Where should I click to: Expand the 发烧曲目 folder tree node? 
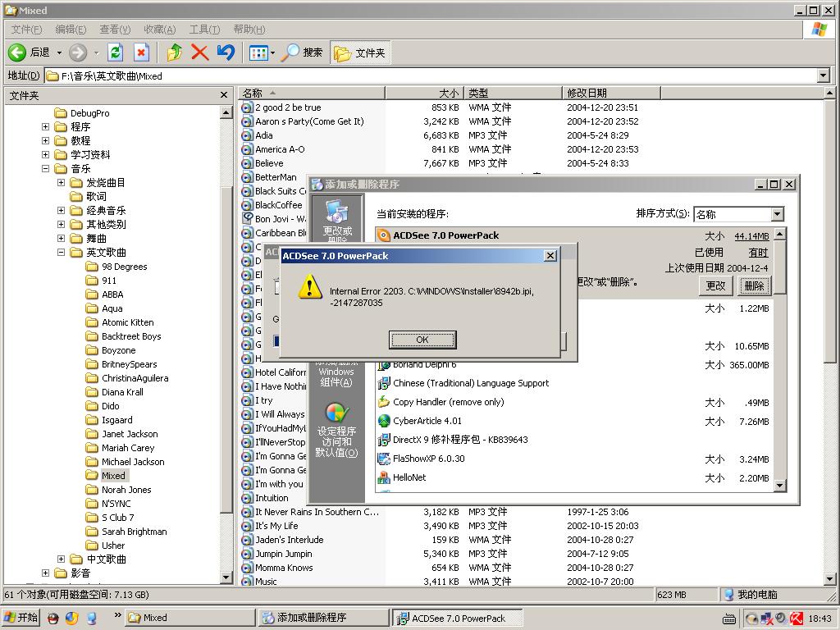[61, 183]
